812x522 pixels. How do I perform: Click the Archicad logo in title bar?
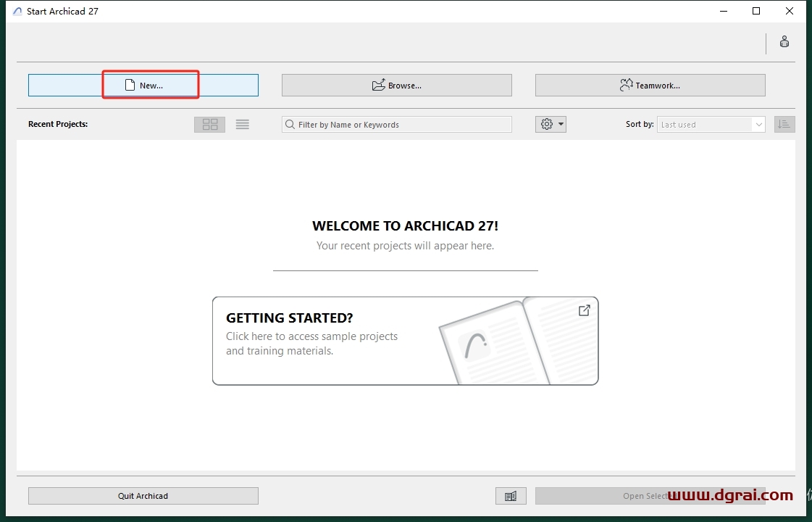click(x=17, y=12)
